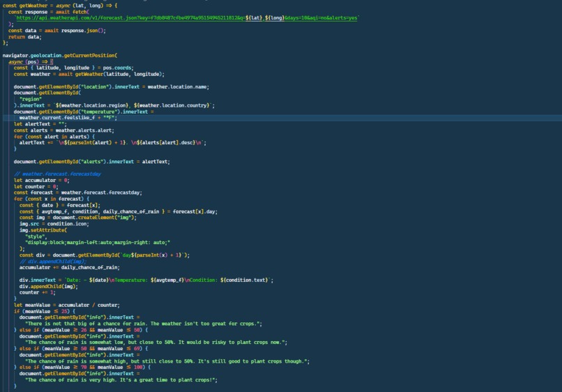Place cursor on 'const response = await fetch(' line
The height and width of the screenshot is (392, 562).
49,12
